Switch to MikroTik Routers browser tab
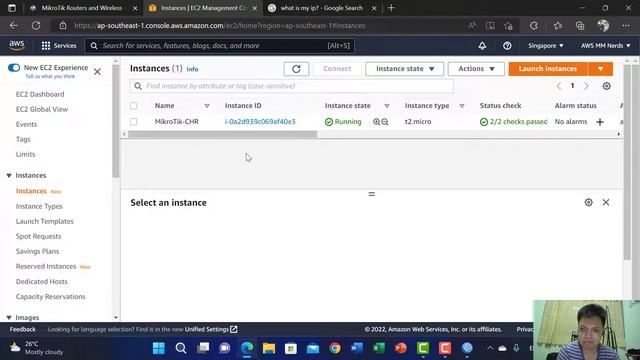The image size is (640, 360). point(82,8)
